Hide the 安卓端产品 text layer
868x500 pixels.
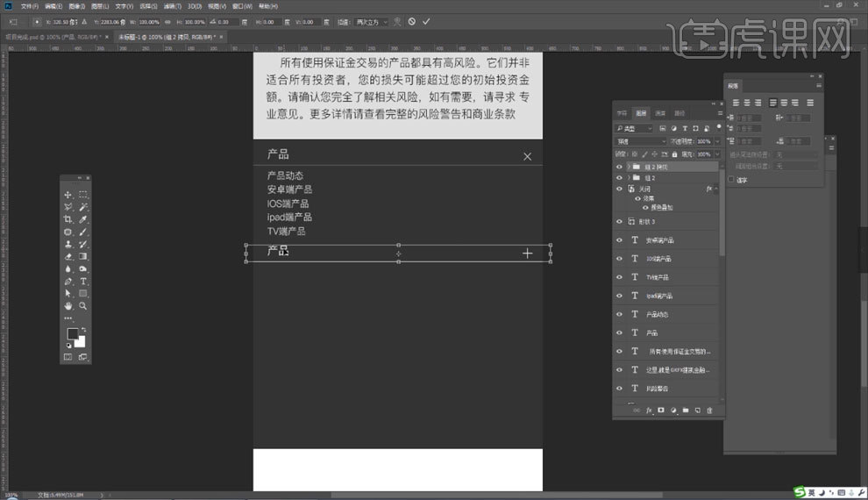pyautogui.click(x=620, y=240)
